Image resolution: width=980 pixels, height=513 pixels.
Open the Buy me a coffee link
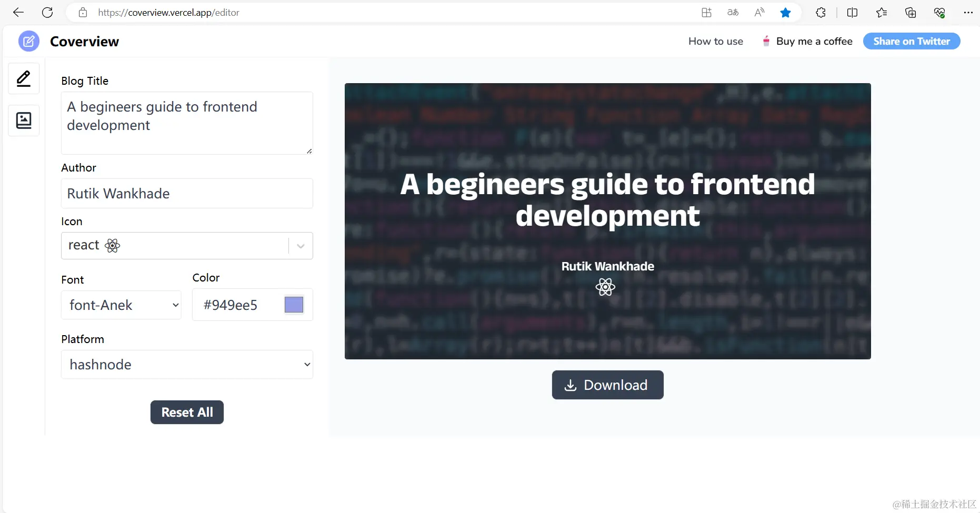(x=807, y=41)
